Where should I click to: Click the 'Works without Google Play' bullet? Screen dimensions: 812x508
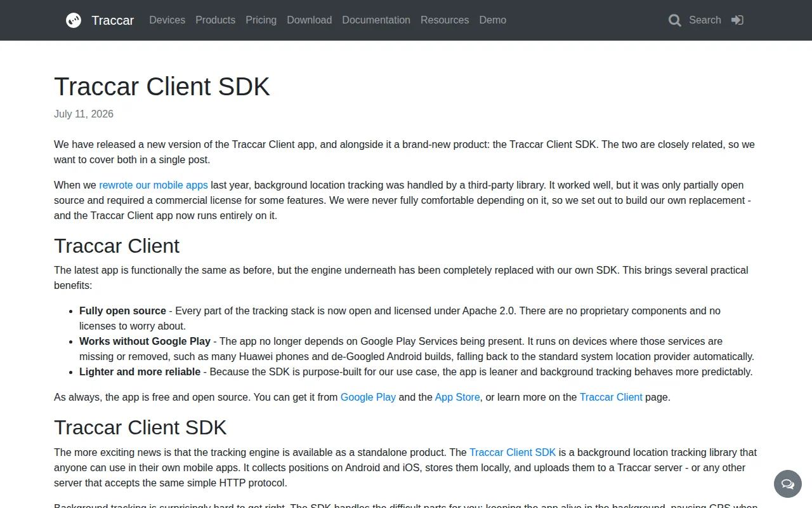click(145, 342)
